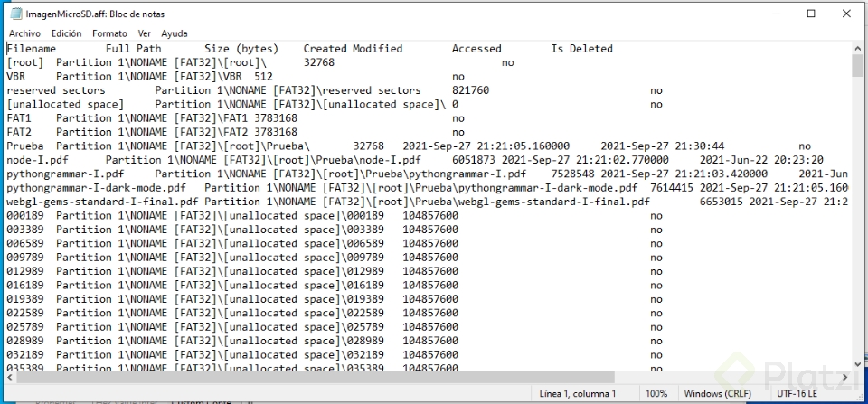Click the vertical scrollbar up arrow
This screenshot has width=868, height=404.
(x=858, y=47)
